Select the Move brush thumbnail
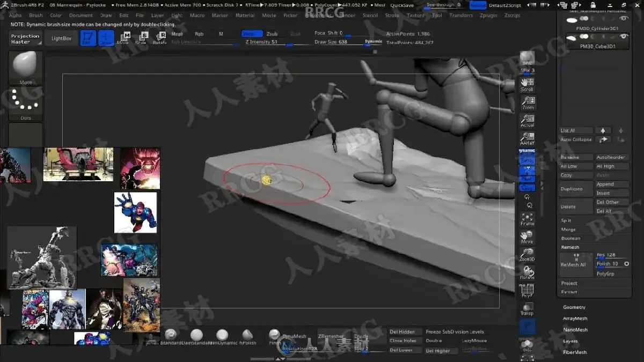The height and width of the screenshot is (362, 644). (x=25, y=68)
